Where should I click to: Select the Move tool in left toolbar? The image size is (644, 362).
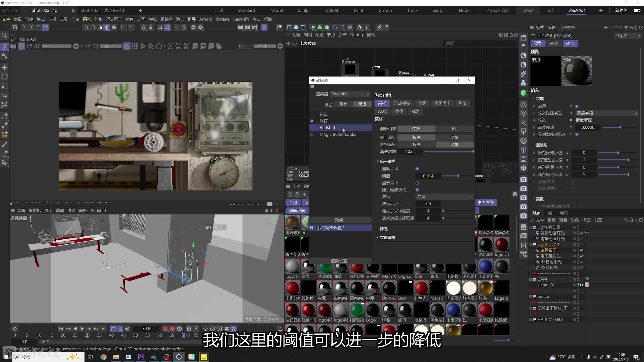[5, 67]
